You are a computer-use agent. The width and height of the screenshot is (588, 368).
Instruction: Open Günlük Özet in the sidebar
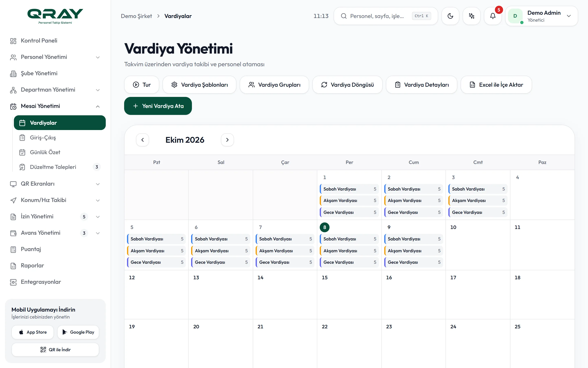point(60,152)
